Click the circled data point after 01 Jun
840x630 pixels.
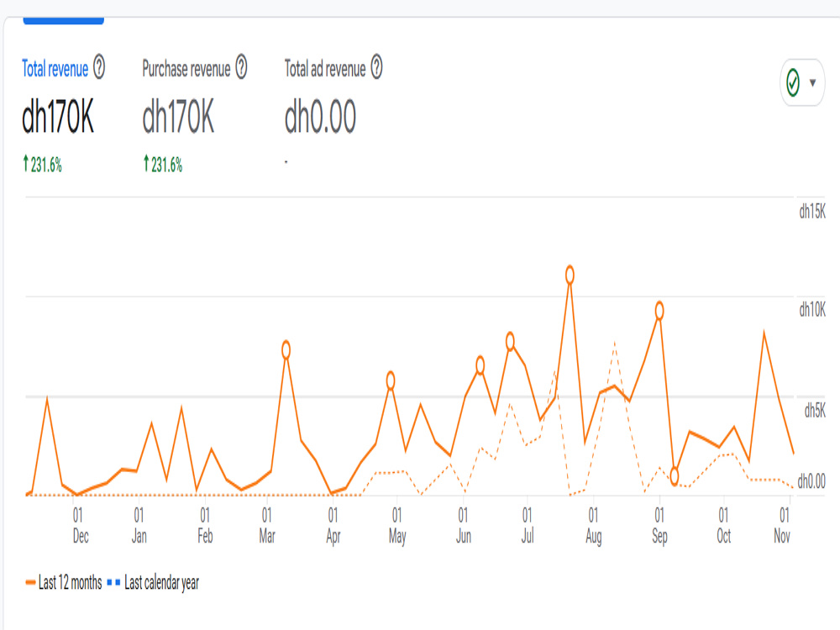tap(480, 365)
